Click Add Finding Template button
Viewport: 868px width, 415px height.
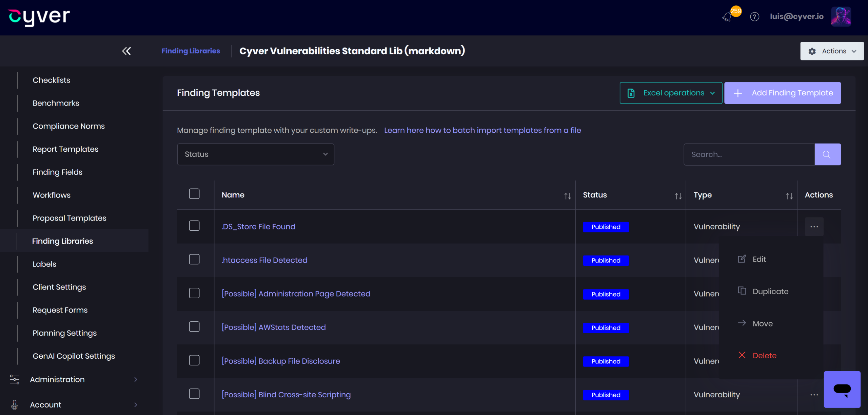pos(783,93)
